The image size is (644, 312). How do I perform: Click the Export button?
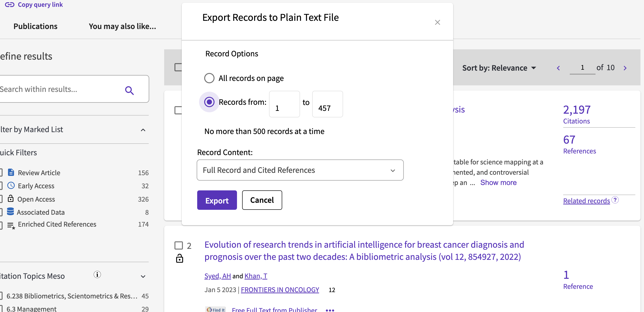[x=217, y=200]
